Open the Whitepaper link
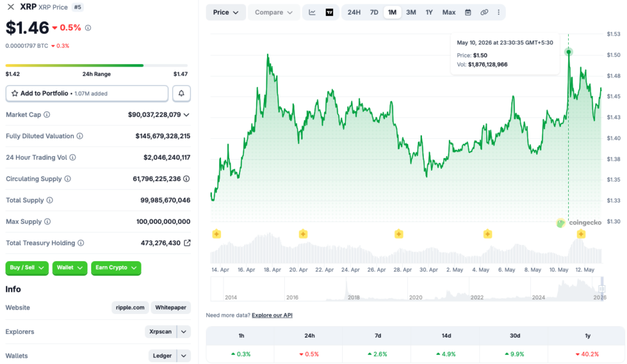627x364 pixels. [171, 308]
